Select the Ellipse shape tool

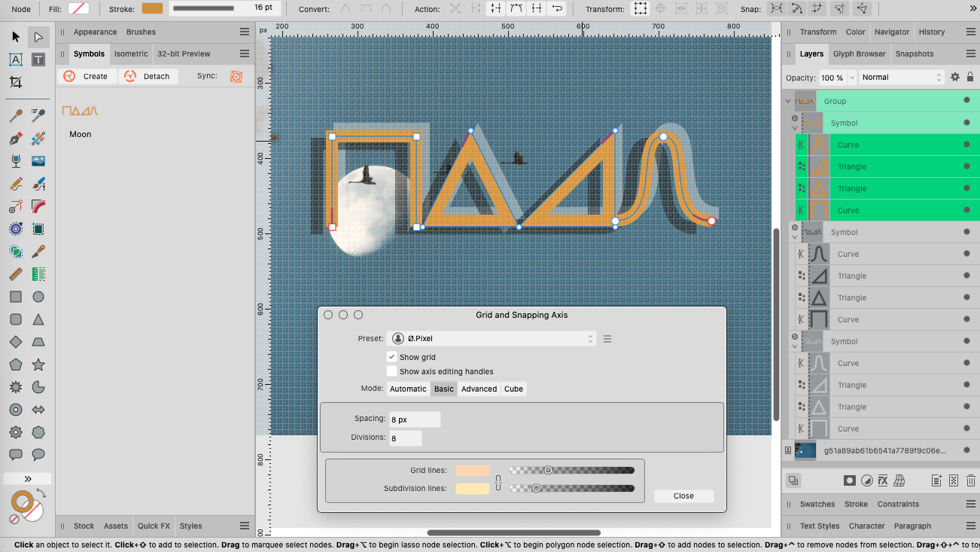point(38,297)
